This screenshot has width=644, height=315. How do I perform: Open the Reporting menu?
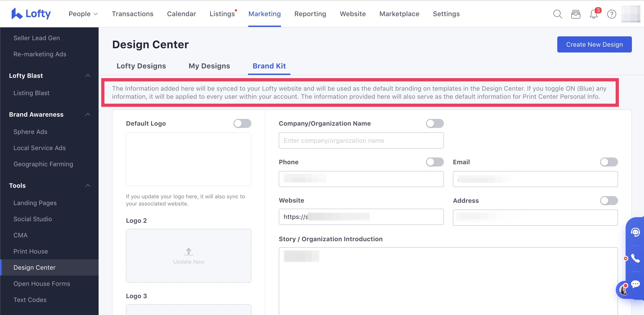coord(310,14)
